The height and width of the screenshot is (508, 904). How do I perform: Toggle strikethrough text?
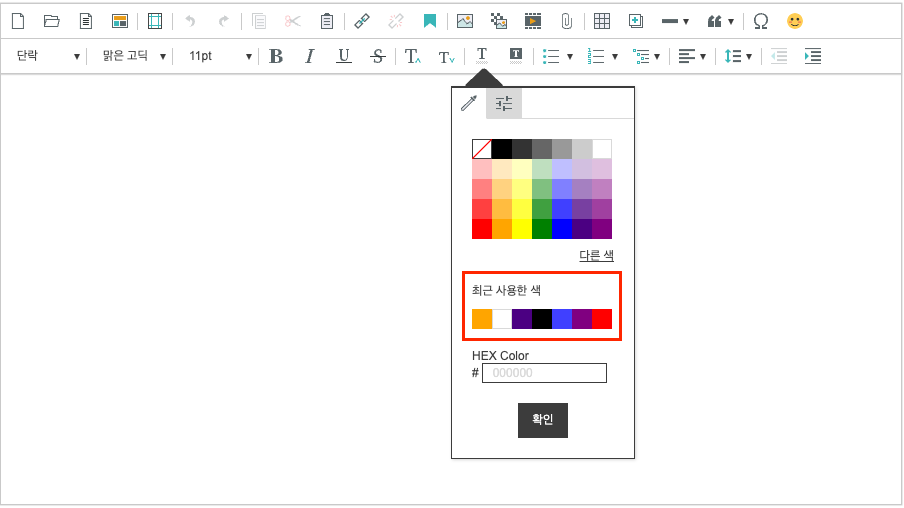[377, 56]
